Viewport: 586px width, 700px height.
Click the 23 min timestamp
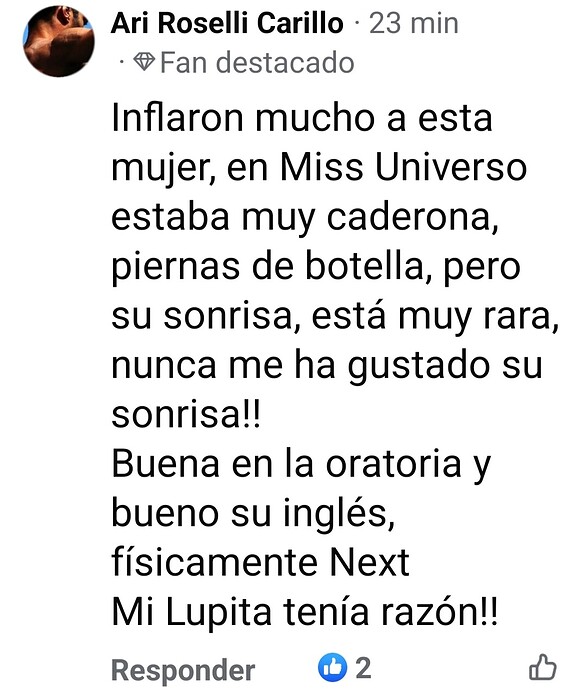pyautogui.click(x=414, y=23)
